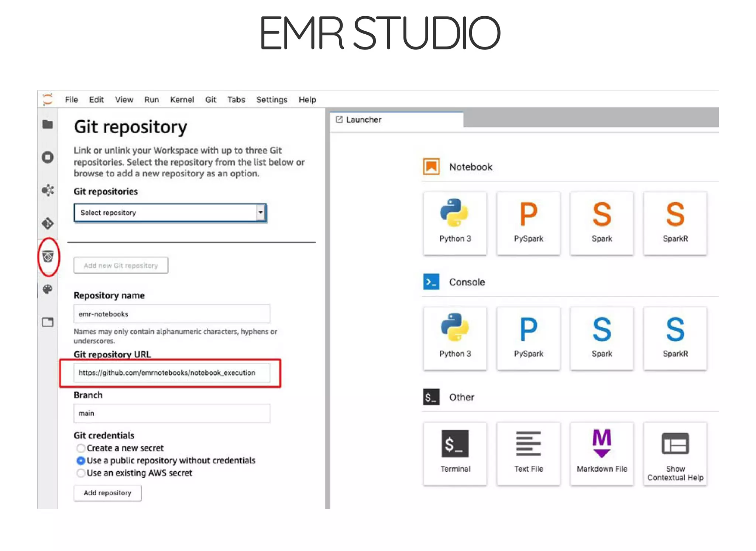This screenshot has width=756, height=551.
Task: Focus the Repository name field
Action: 172,314
